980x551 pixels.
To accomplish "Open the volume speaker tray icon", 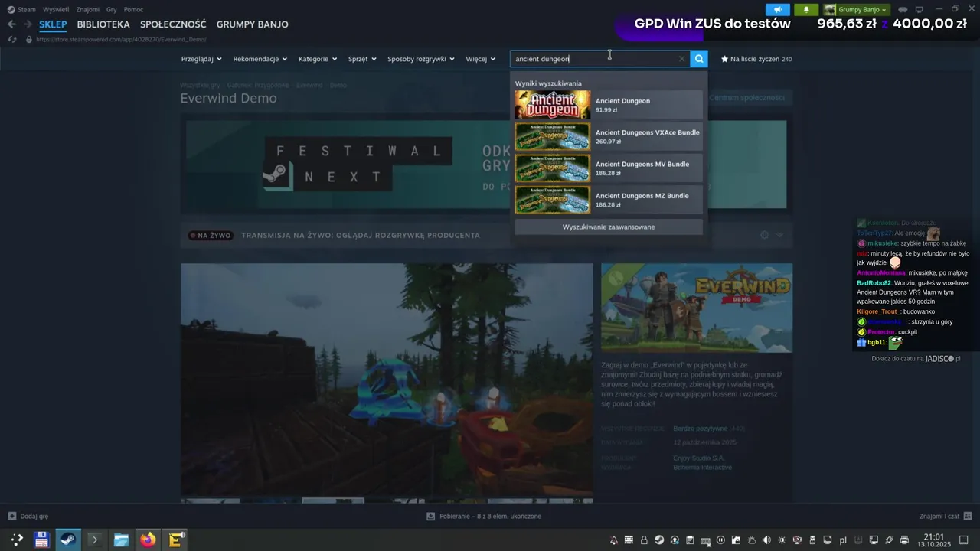I will point(766,540).
